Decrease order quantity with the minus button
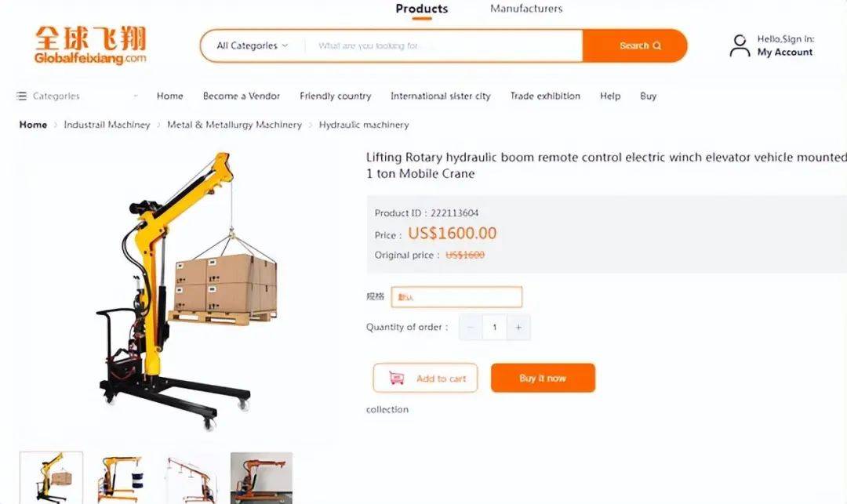The height and width of the screenshot is (504, 847). pos(471,327)
